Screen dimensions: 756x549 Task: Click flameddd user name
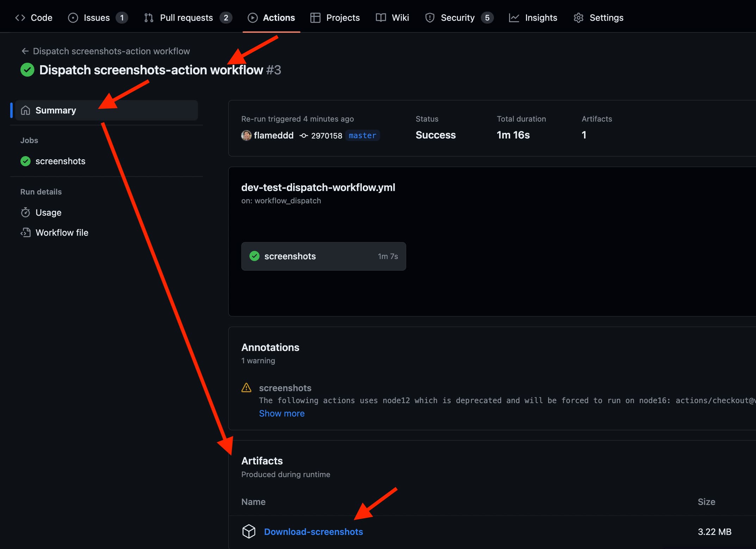pos(273,135)
